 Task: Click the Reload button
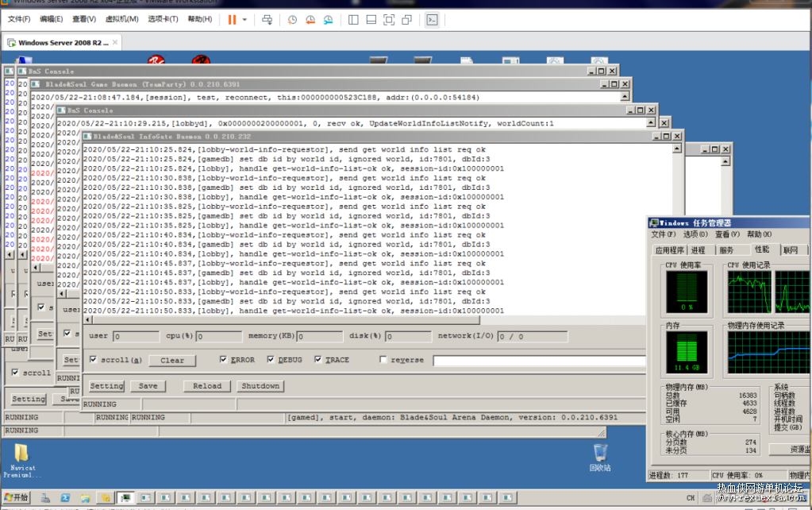pos(207,386)
